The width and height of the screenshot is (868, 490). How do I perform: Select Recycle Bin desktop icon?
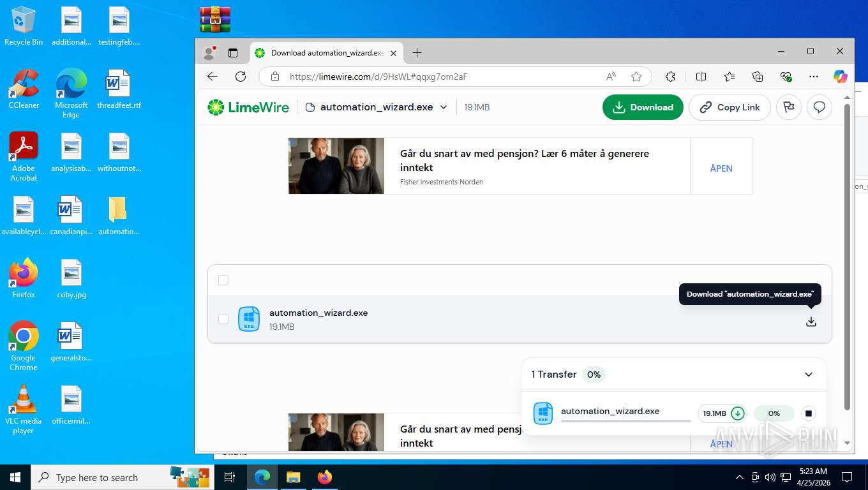click(24, 27)
